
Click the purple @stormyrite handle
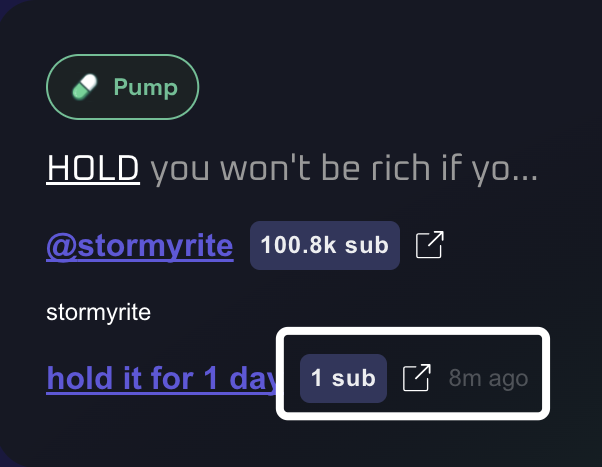[x=140, y=246]
